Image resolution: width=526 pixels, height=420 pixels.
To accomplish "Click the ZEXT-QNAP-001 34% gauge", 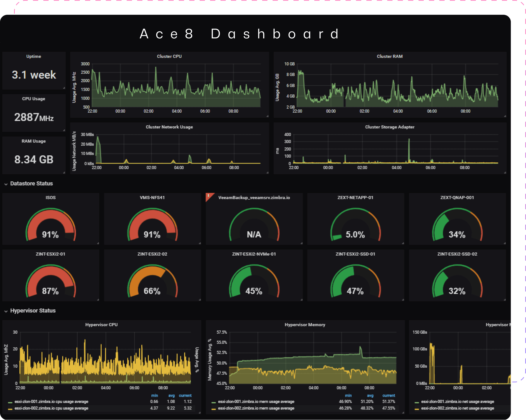I will click(x=457, y=225).
